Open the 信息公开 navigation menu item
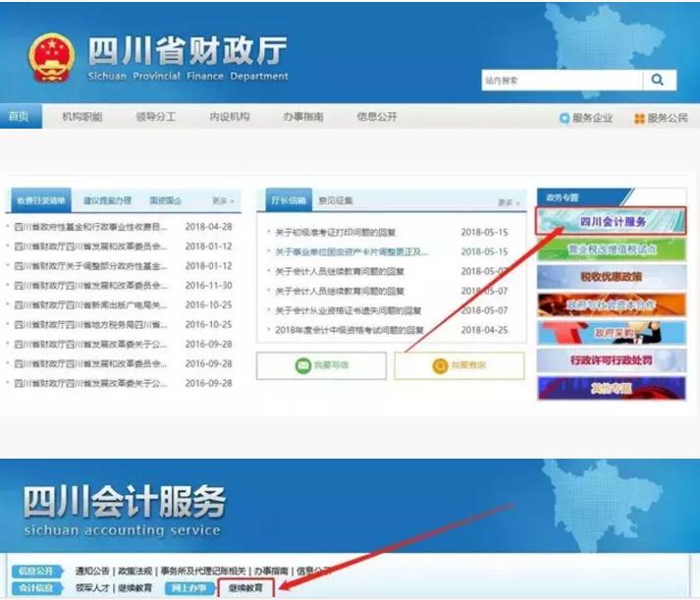The width and height of the screenshot is (700, 600). coord(377,117)
